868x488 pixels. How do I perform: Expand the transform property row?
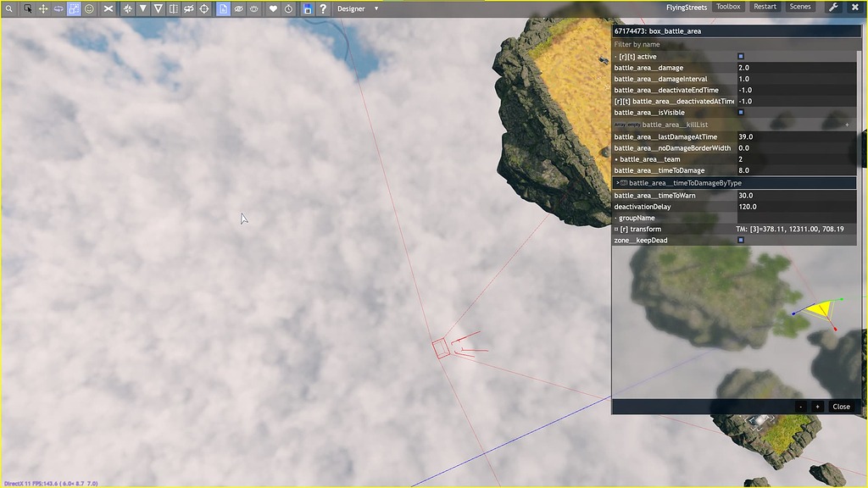(x=615, y=229)
